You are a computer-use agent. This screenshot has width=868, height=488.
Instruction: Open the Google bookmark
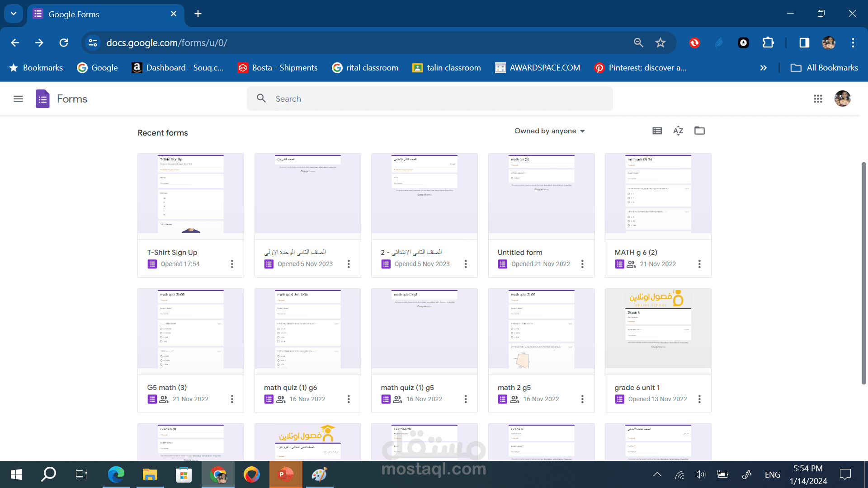click(x=98, y=68)
